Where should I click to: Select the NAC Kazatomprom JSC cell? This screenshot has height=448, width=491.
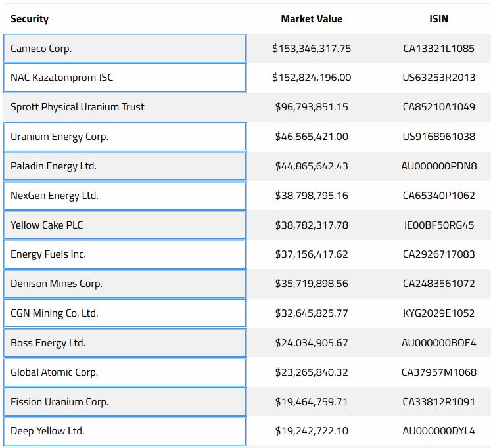[124, 78]
